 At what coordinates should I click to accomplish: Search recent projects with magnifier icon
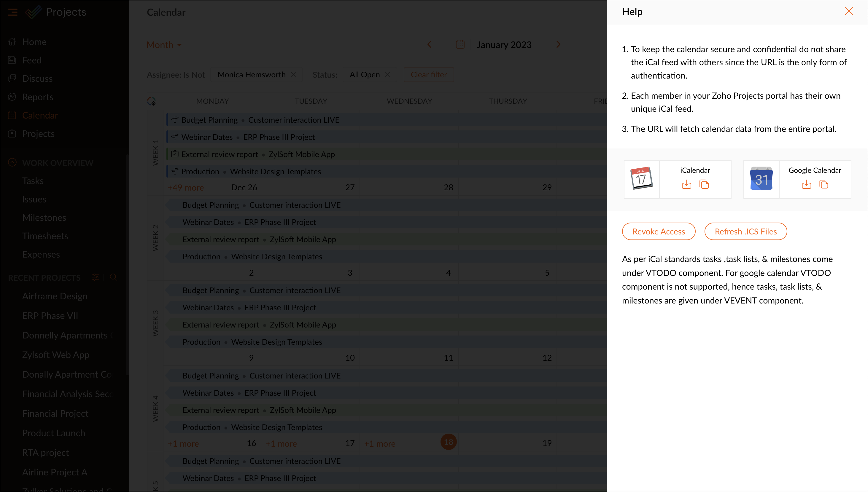tap(114, 277)
